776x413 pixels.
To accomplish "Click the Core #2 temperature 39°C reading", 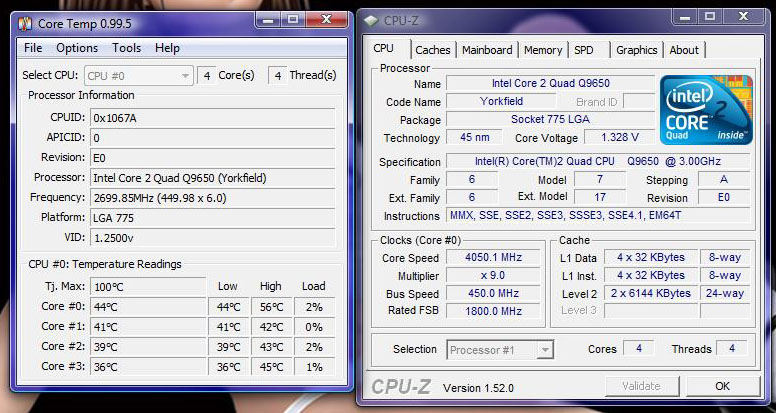I will tap(148, 347).
